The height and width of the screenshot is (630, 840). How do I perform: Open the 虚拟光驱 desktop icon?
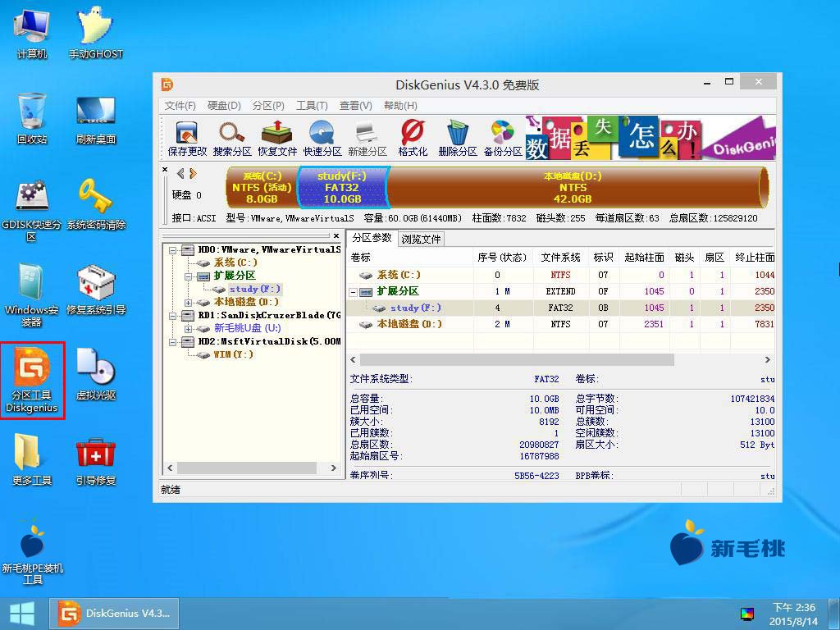[95, 374]
